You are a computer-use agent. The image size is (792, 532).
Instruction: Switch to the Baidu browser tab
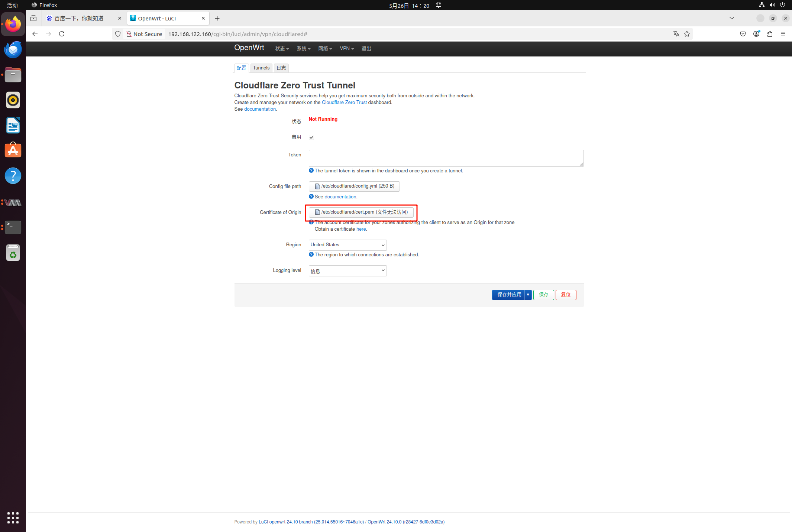point(84,18)
